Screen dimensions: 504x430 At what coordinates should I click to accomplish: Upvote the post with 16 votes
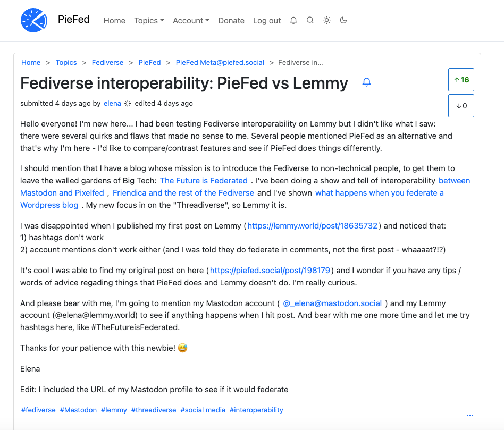click(461, 80)
